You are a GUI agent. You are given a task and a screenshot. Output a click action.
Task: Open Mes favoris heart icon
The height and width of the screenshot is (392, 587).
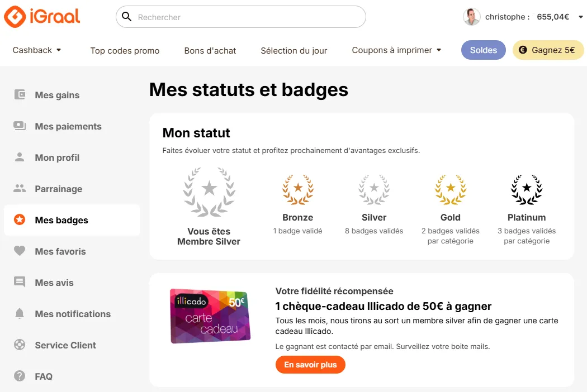click(20, 251)
